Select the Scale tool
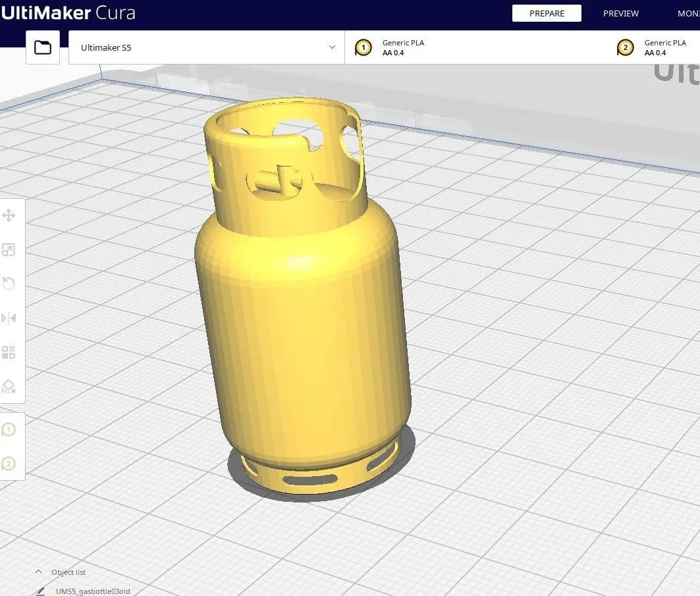Viewport: 700px width, 596px height. point(9,250)
